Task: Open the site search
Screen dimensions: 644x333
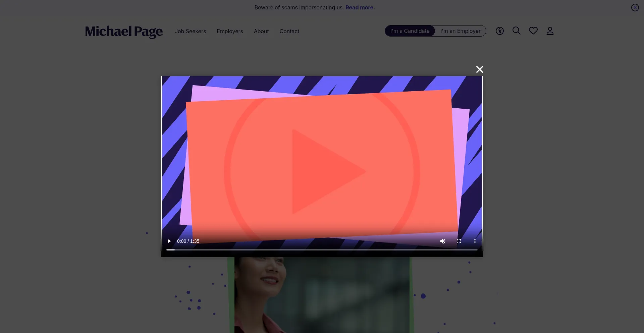Action: click(517, 31)
